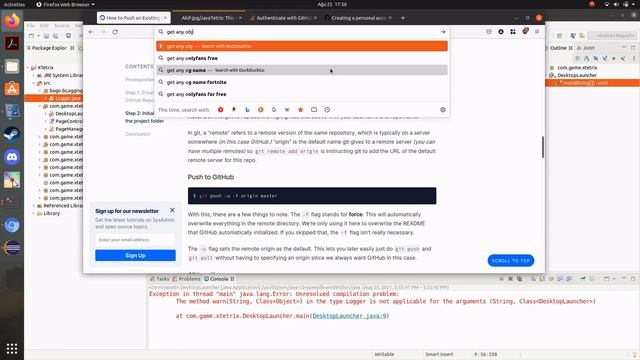Collapse the src folder in Package Explorer
Image resolution: width=640 pixels, height=360 pixels.
(x=34, y=83)
